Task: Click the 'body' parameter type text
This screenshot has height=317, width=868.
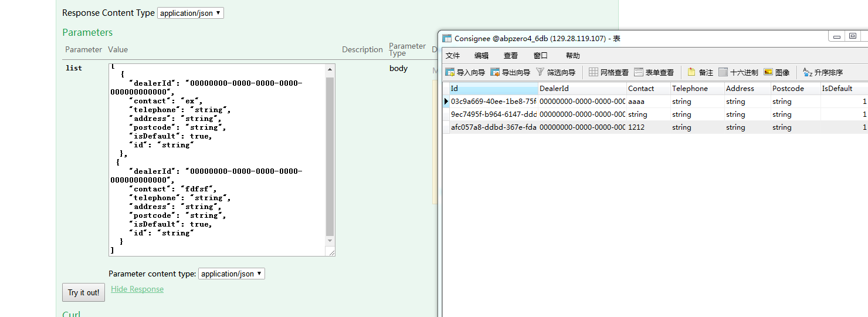Action: point(398,68)
